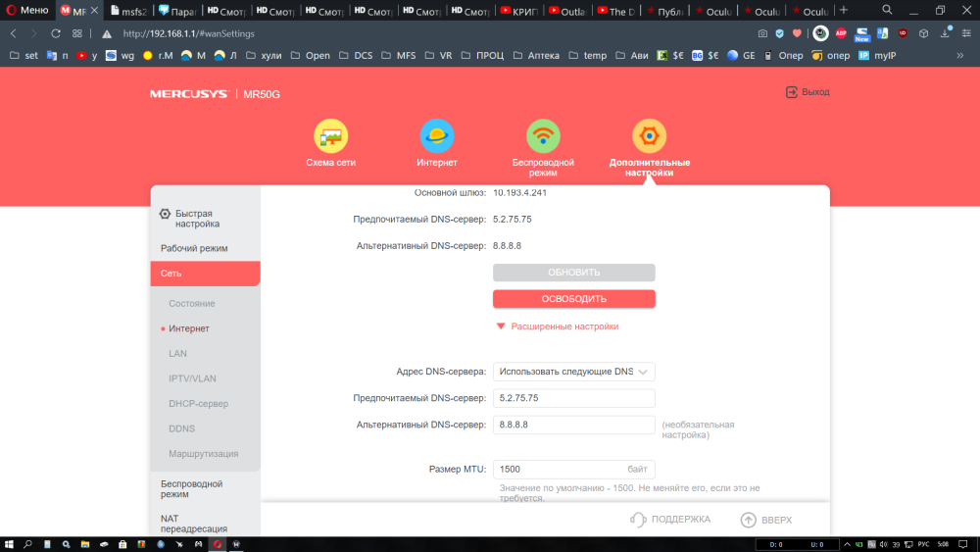Switch to the Публ browser tab
The width and height of the screenshot is (980, 552).
pyautogui.click(x=665, y=11)
